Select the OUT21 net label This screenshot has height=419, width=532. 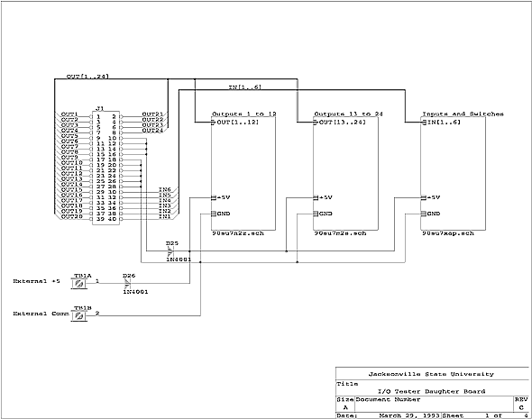tap(152, 114)
